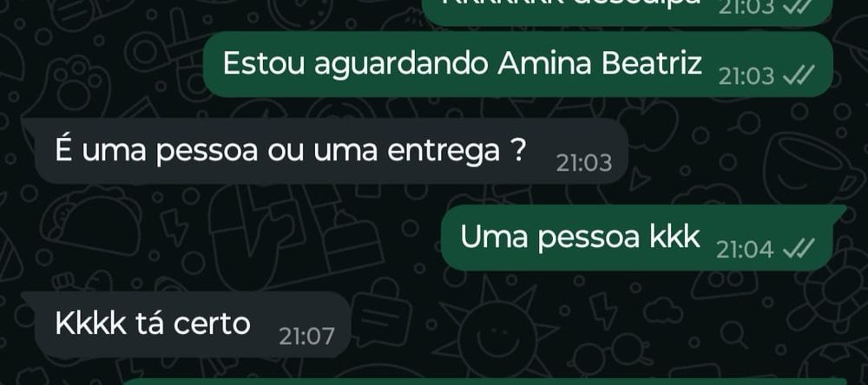Click the 21:03 timestamp on the 'desculpa' message
The height and width of the screenshot is (385, 868).
(x=746, y=7)
